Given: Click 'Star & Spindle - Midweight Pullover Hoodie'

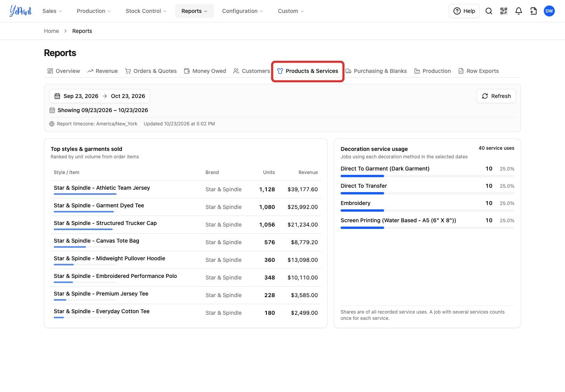Looking at the screenshot, I should pyautogui.click(x=109, y=258).
